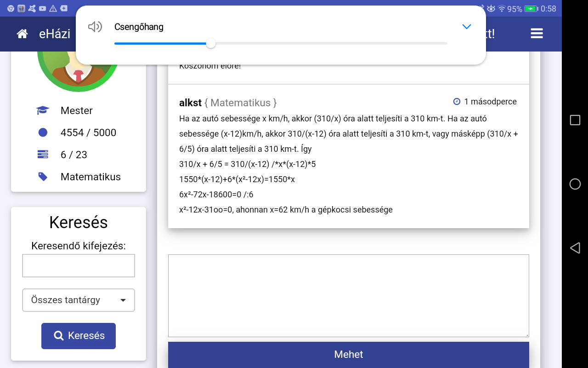
Task: Tap the Android back triangle button
Action: point(575,248)
